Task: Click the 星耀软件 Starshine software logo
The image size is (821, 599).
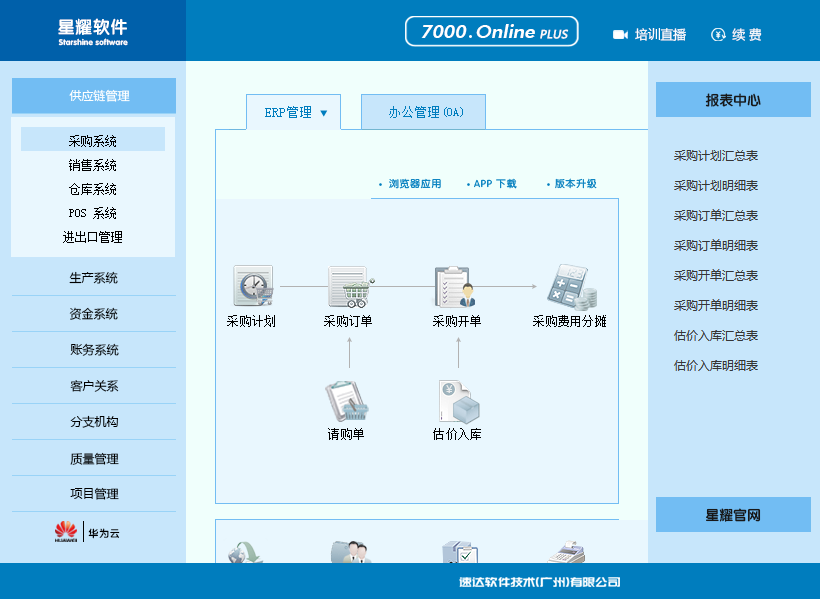Action: click(x=93, y=32)
